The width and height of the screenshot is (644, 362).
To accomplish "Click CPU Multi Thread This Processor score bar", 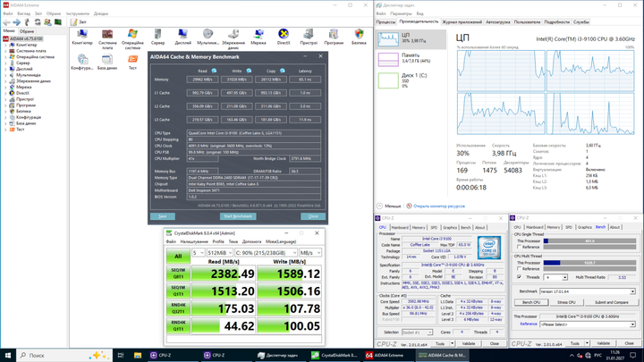I will pos(589,263).
